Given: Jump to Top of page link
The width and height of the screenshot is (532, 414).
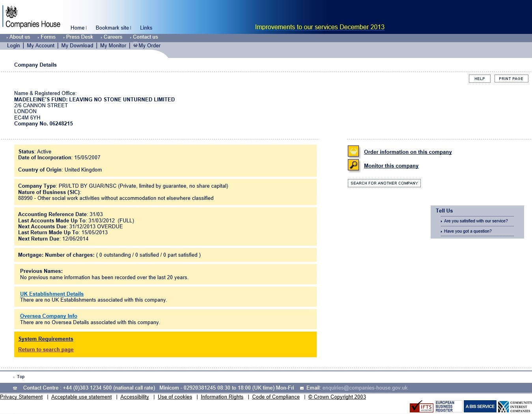Looking at the screenshot, I should click(21, 377).
